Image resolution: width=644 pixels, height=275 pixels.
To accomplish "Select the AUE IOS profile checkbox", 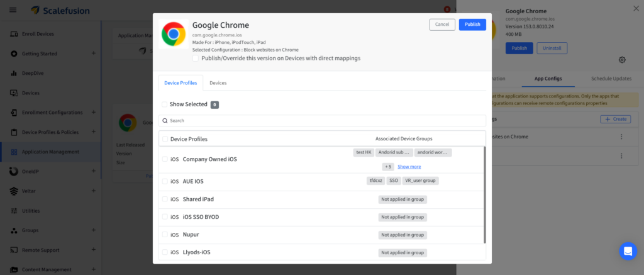I will [165, 181].
